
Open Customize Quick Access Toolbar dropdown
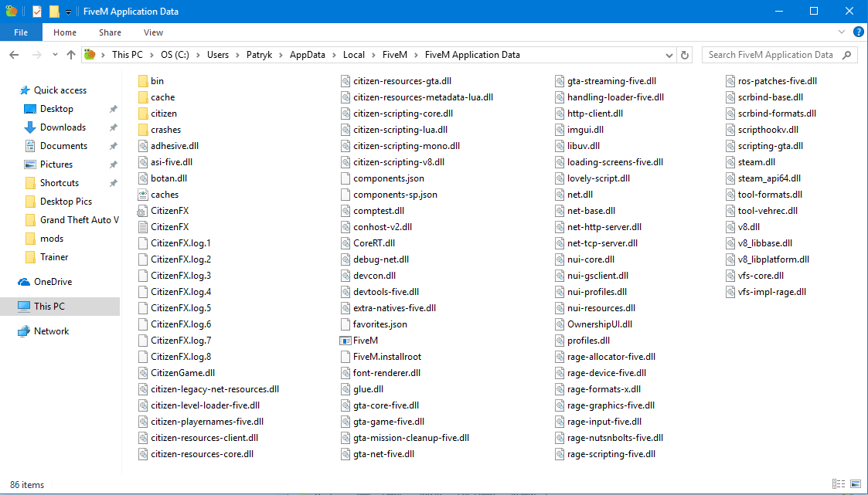67,12
